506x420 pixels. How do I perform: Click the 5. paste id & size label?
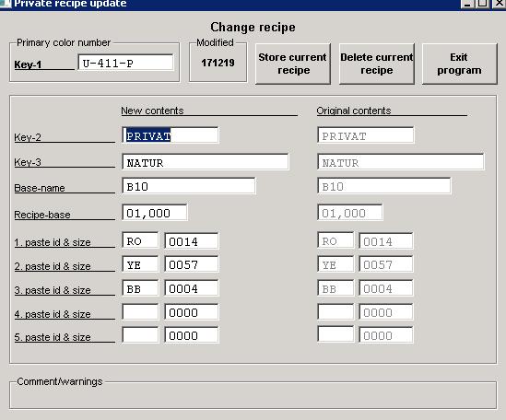(x=53, y=337)
